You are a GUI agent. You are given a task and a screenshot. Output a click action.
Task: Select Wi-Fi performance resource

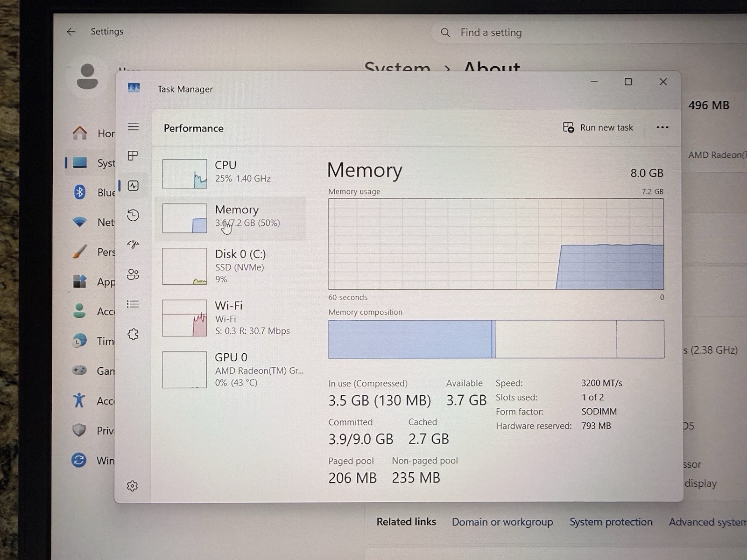click(x=230, y=318)
